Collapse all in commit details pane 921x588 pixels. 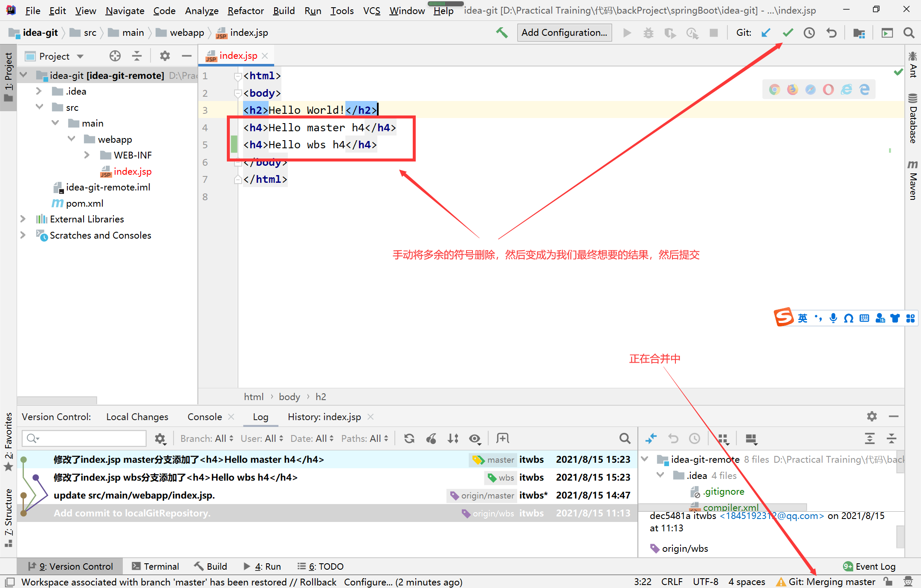[x=892, y=438]
